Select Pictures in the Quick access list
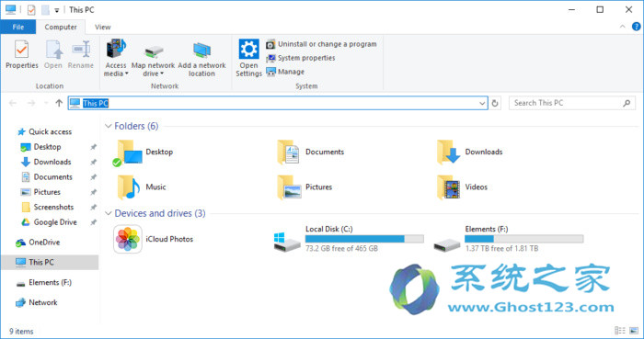This screenshot has height=339, width=644. pyautogui.click(x=40, y=192)
